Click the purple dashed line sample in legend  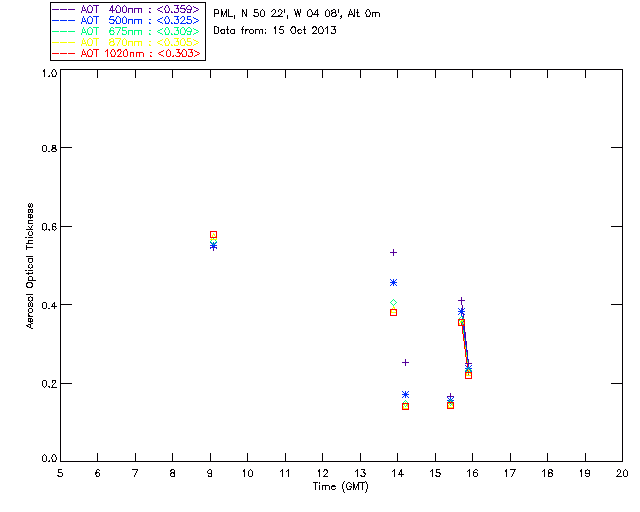click(64, 9)
